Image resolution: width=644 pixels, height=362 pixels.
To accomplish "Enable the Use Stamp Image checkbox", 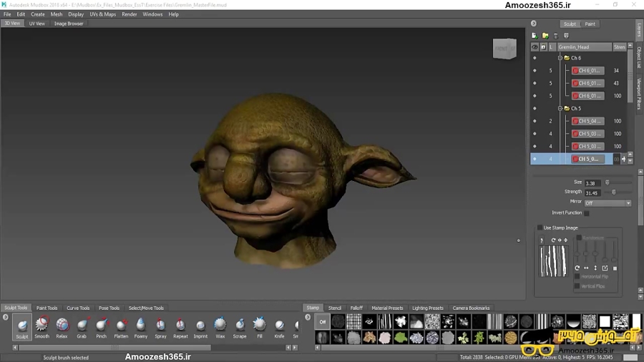I will (540, 228).
